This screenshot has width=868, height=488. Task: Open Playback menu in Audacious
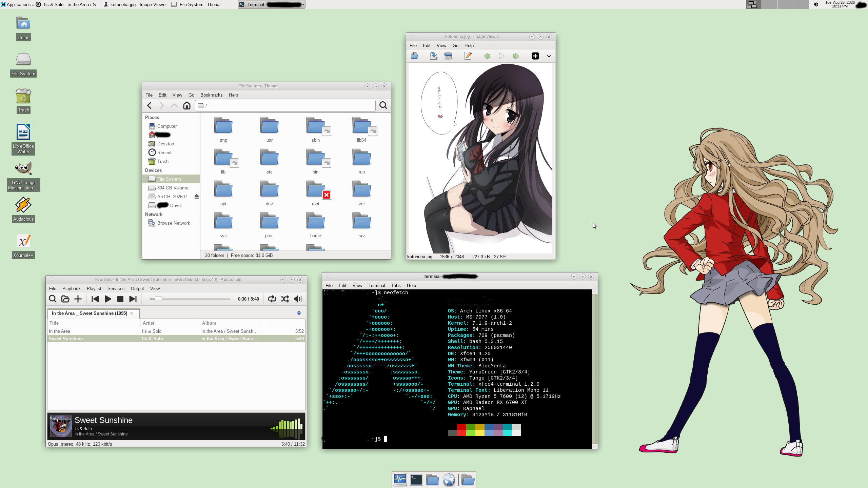tap(71, 288)
